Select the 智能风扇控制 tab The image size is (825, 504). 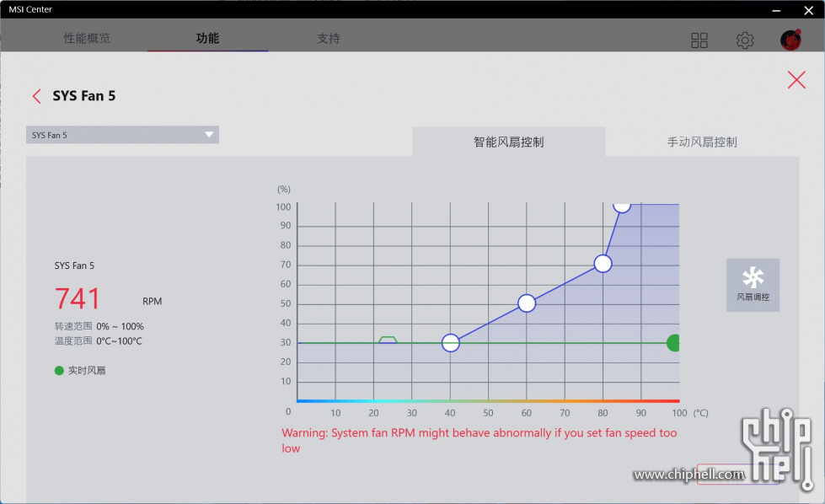point(508,142)
